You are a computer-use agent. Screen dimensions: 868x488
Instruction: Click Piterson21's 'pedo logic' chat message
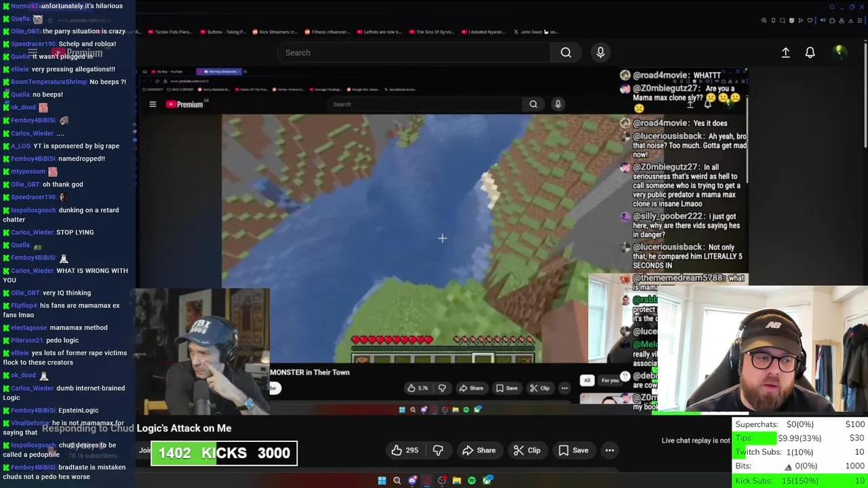[x=41, y=340]
